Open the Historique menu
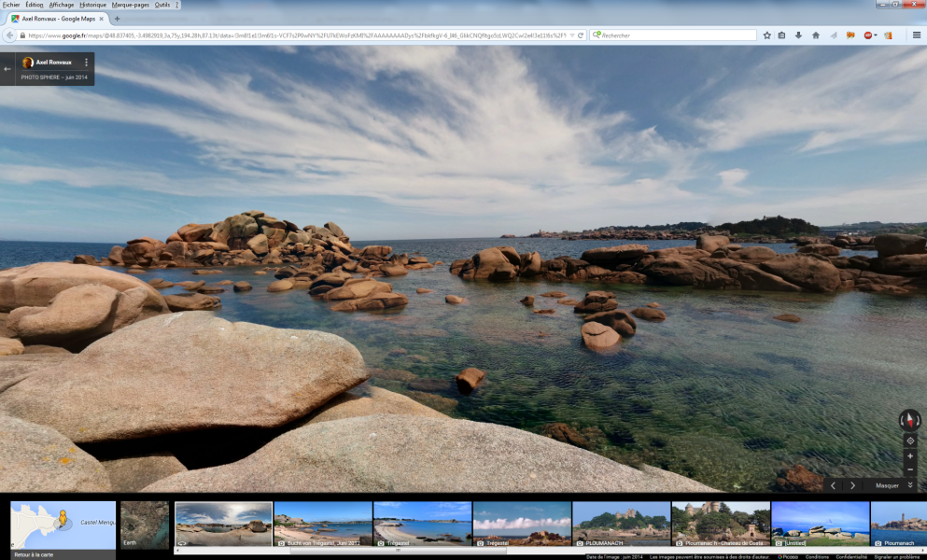 pos(92,5)
